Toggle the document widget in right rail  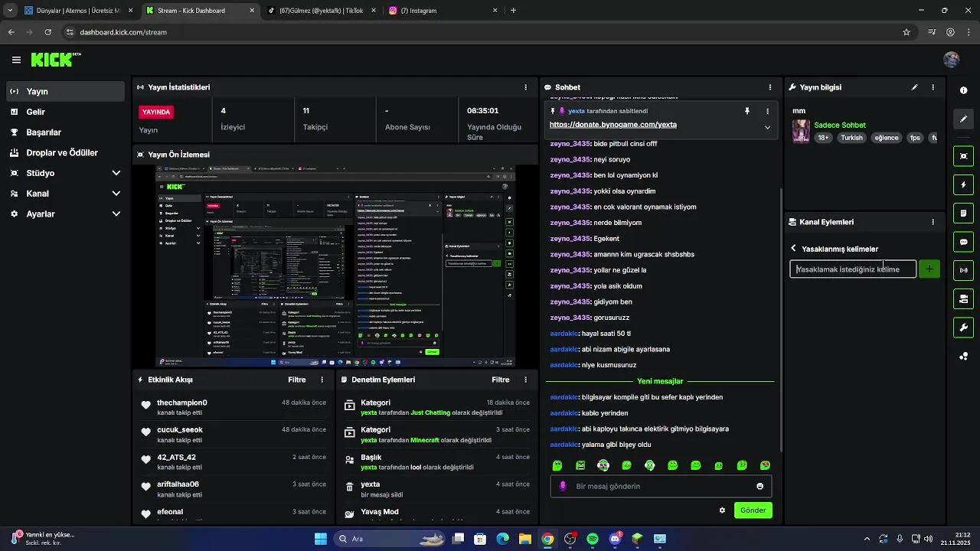963,214
